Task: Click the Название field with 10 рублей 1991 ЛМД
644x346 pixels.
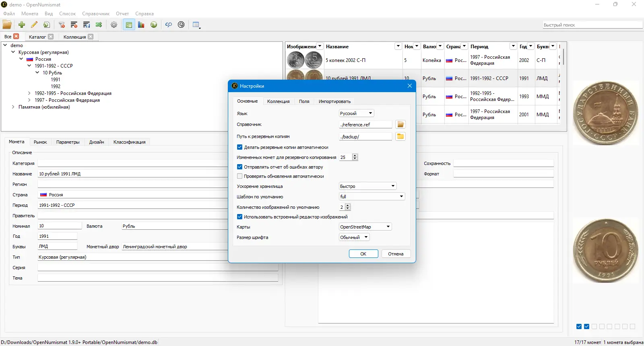Action: tap(158, 174)
